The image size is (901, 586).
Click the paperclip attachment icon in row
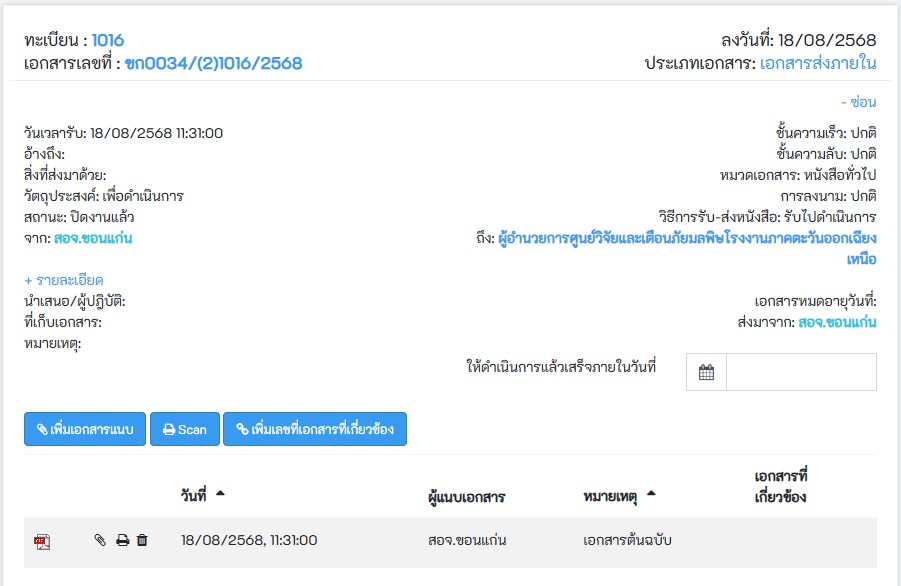pyautogui.click(x=100, y=540)
